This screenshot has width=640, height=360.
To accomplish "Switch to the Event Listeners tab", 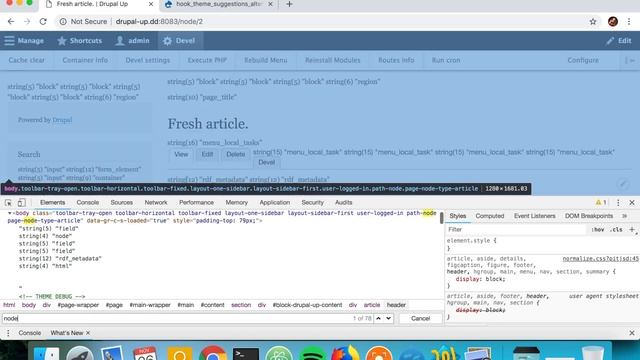I will 535,216.
